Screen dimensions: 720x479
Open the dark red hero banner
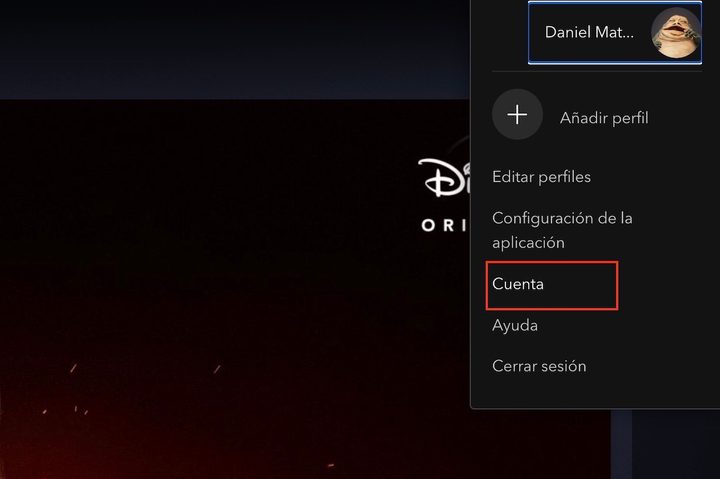(x=235, y=289)
